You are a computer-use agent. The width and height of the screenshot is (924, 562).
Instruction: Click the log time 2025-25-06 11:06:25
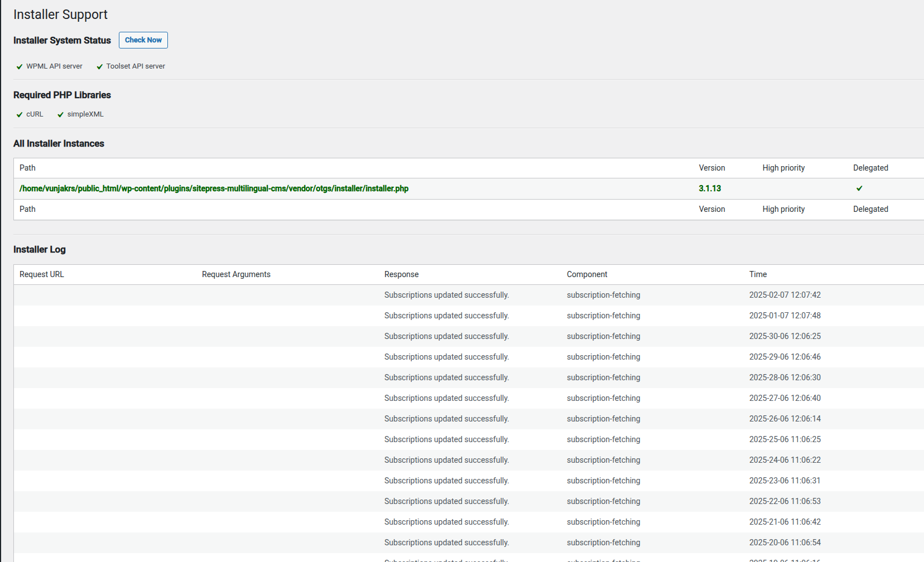click(785, 439)
